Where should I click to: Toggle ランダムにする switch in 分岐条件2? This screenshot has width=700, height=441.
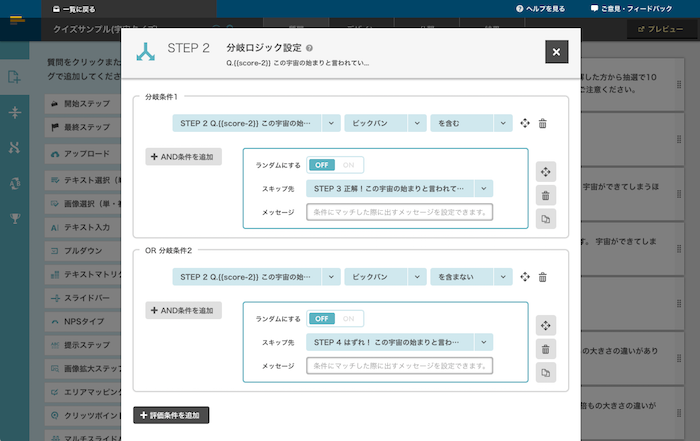[x=335, y=319]
